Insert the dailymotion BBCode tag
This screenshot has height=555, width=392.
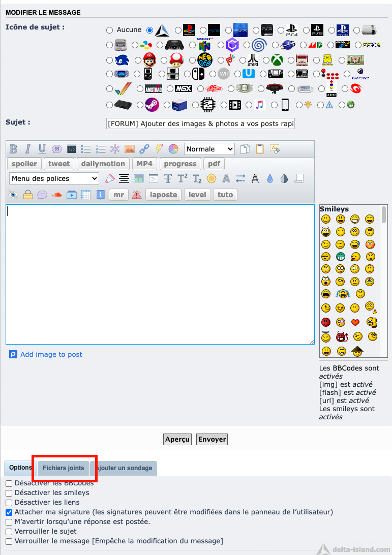pyautogui.click(x=103, y=164)
